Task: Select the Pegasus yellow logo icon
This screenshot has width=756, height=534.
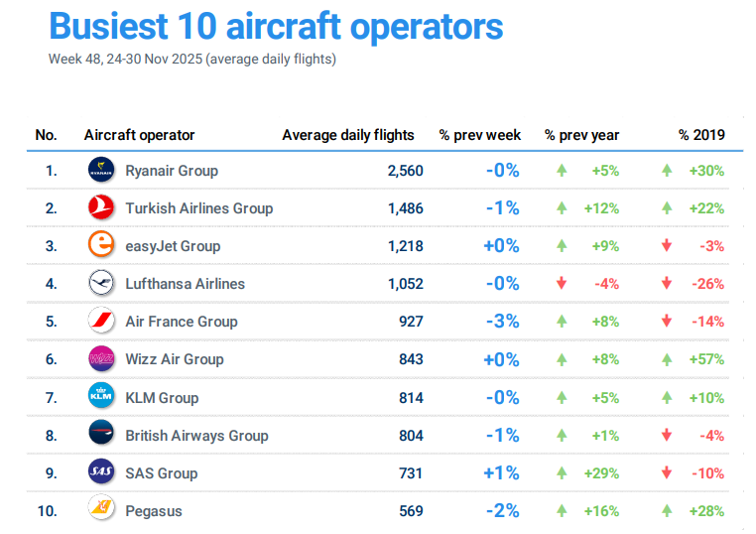Action: click(x=101, y=510)
